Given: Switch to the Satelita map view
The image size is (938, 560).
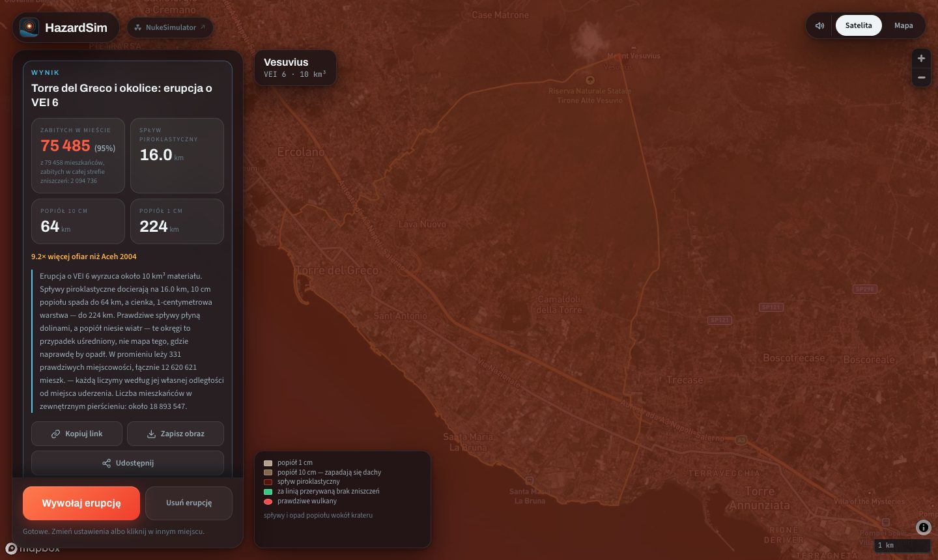Looking at the screenshot, I should pyautogui.click(x=859, y=25).
